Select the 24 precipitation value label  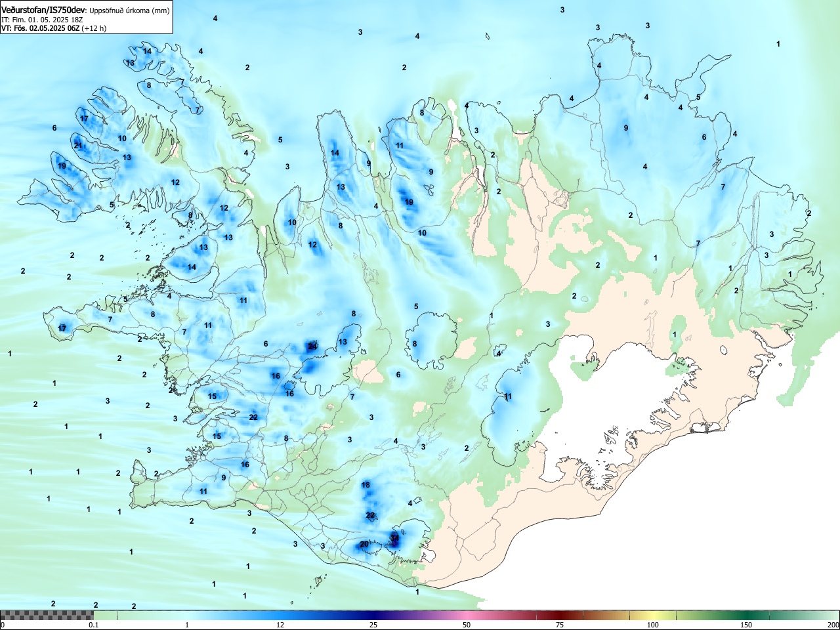313,346
